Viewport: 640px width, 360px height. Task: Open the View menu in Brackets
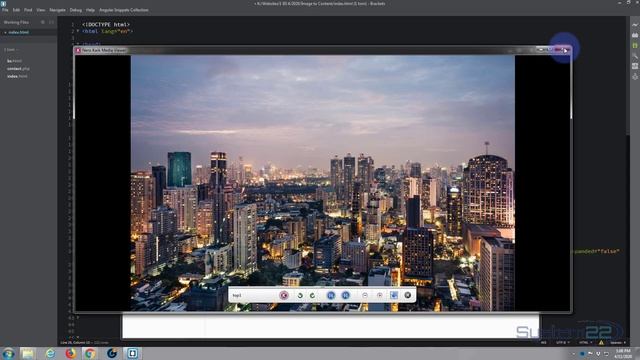41,10
